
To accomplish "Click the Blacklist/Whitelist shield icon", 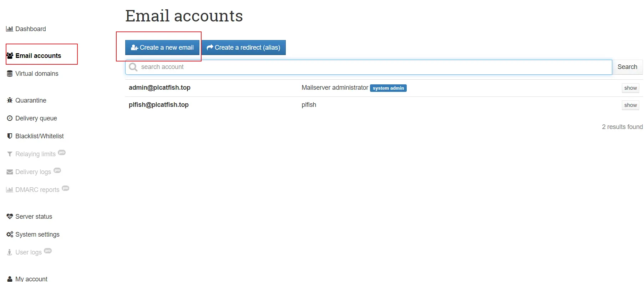I will 10,136.
